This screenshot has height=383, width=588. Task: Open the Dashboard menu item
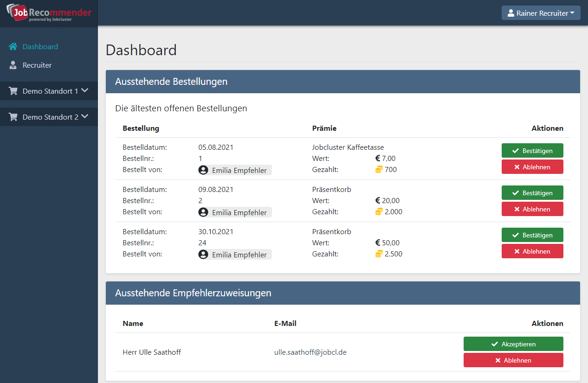click(40, 46)
